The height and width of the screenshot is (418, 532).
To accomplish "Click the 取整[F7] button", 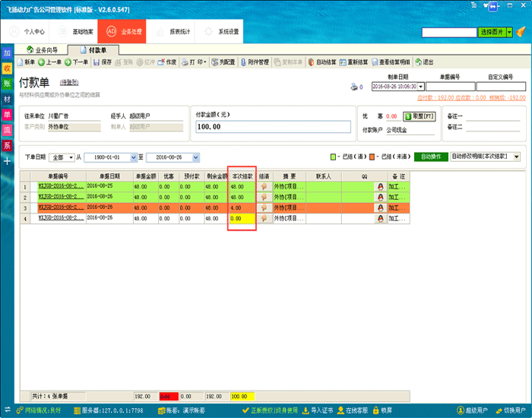I will pos(417,116).
